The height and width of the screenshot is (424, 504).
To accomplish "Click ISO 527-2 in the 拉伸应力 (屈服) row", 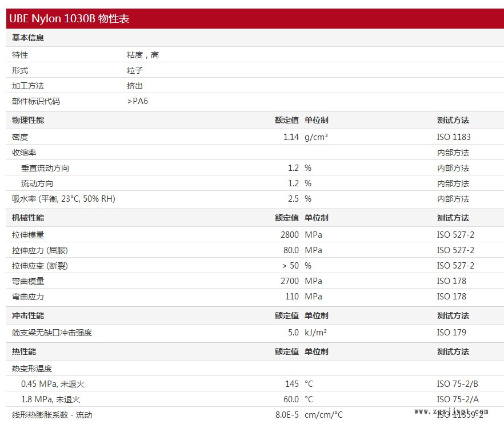I will pyautogui.click(x=455, y=250).
